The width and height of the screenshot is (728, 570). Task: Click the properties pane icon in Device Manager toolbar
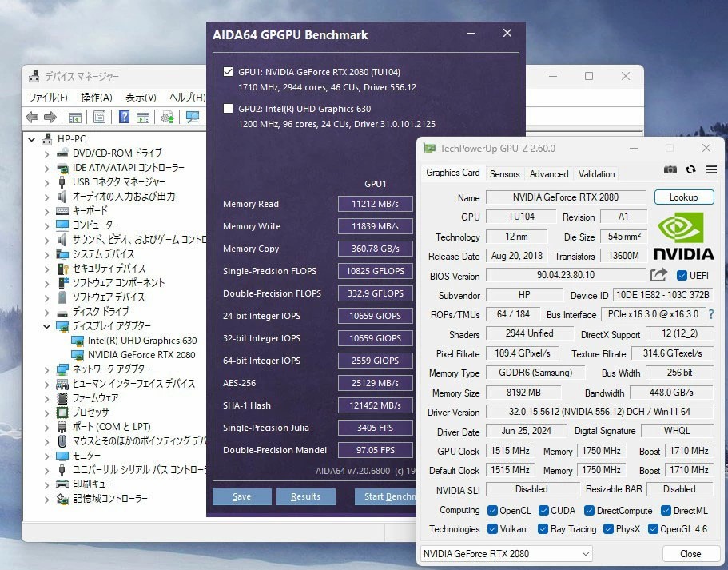click(99, 117)
